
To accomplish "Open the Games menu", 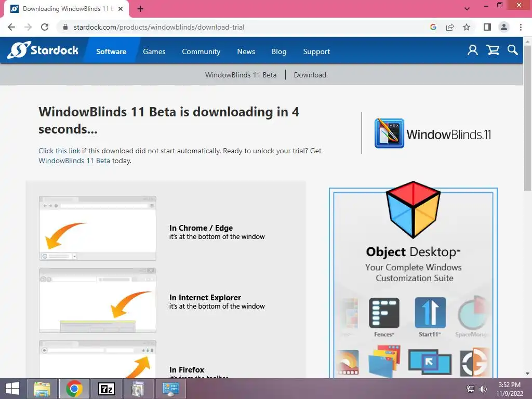I will pyautogui.click(x=154, y=51).
